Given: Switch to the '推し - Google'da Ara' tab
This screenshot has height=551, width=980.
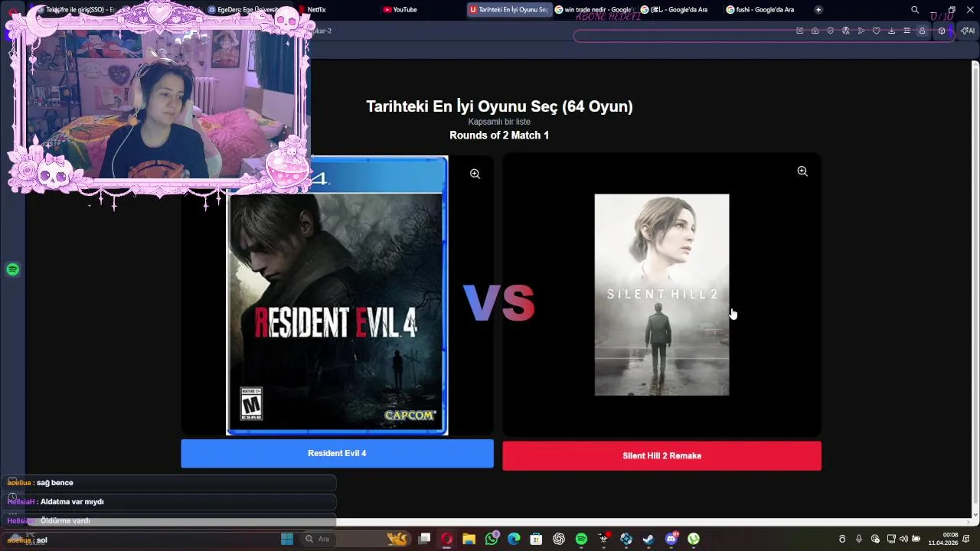Looking at the screenshot, I should tap(679, 9).
